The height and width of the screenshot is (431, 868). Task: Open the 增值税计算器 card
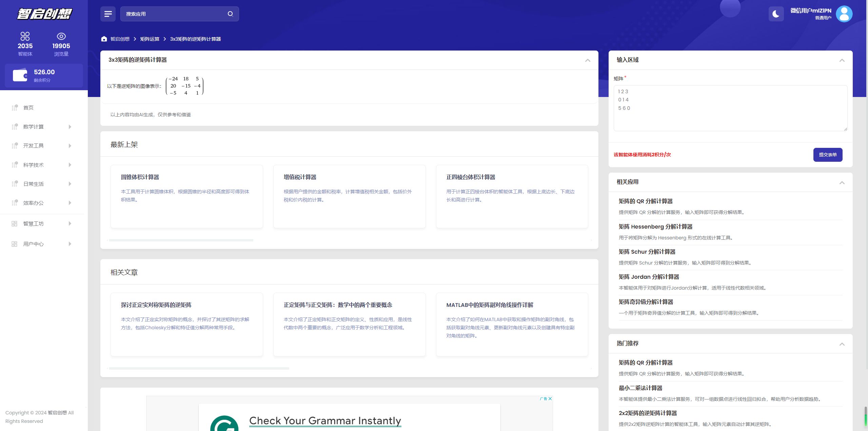(x=349, y=196)
